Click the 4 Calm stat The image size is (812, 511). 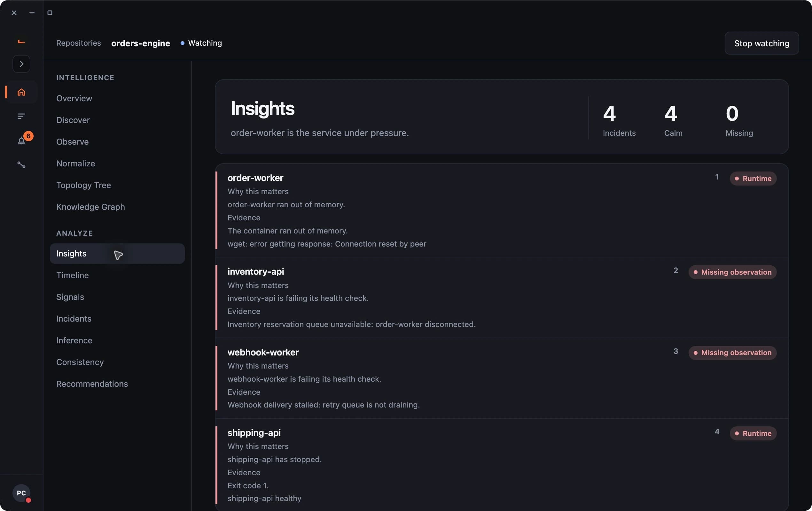(x=673, y=121)
